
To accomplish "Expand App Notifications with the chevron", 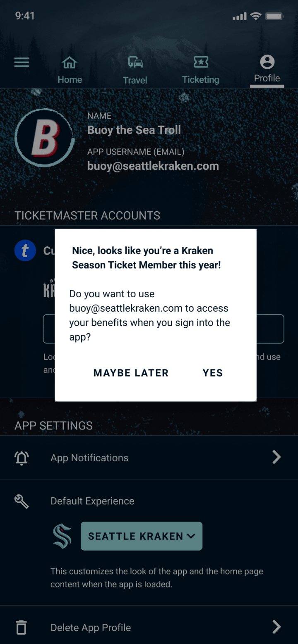I will 276,457.
